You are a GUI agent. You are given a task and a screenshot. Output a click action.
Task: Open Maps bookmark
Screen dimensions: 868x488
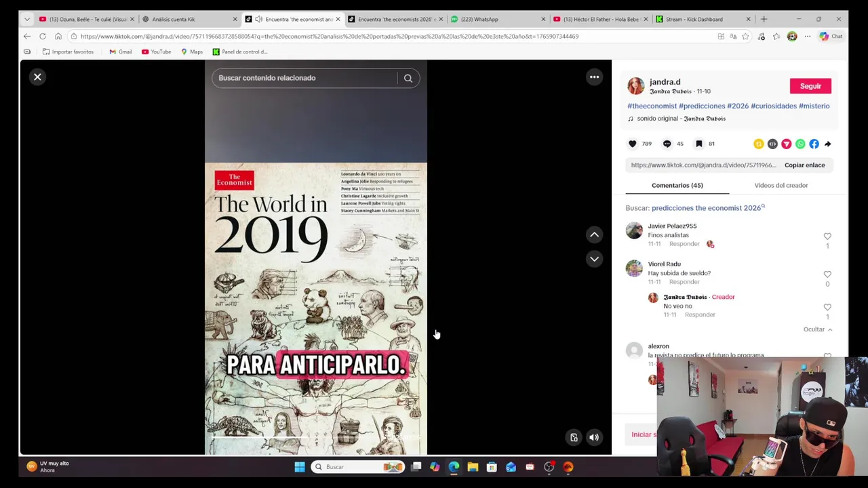pyautogui.click(x=192, y=52)
